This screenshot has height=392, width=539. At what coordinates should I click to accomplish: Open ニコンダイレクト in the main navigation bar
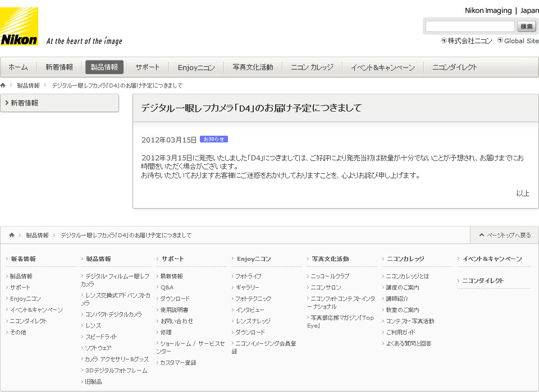(x=455, y=67)
